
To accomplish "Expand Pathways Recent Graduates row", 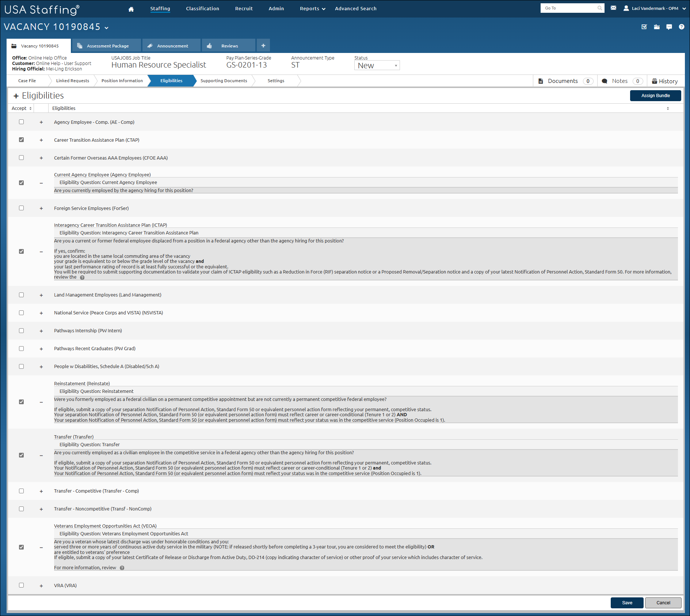I will click(x=41, y=349).
